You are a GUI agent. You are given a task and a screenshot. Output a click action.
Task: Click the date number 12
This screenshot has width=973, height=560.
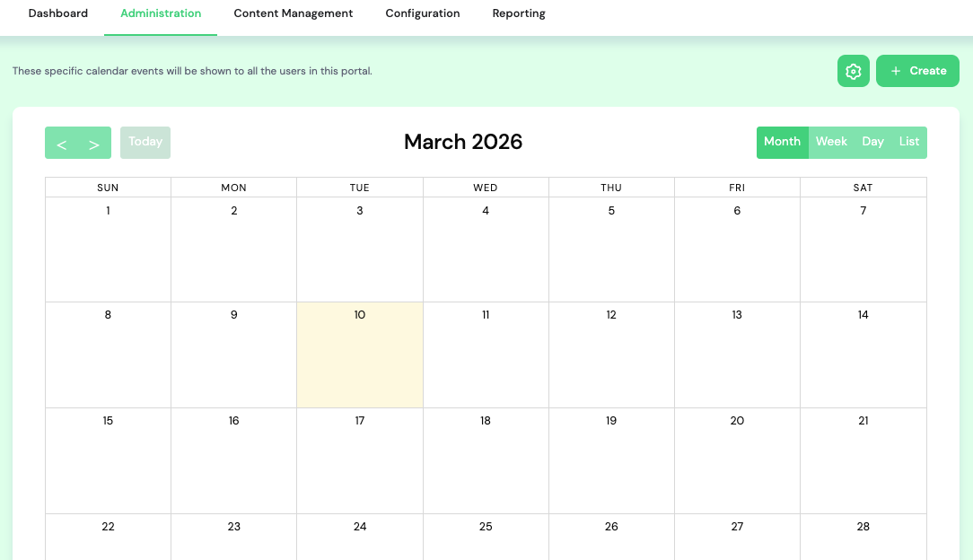tap(611, 315)
